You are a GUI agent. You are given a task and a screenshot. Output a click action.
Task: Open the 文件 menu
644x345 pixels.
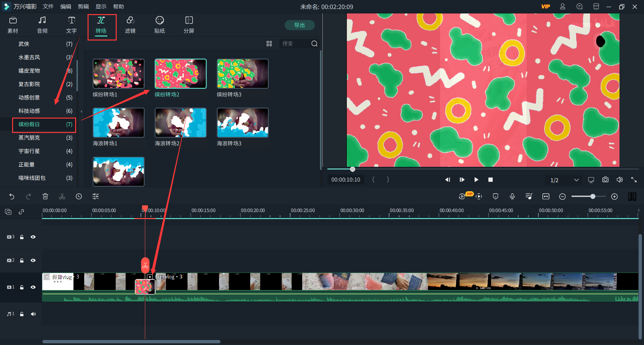[x=48, y=7]
